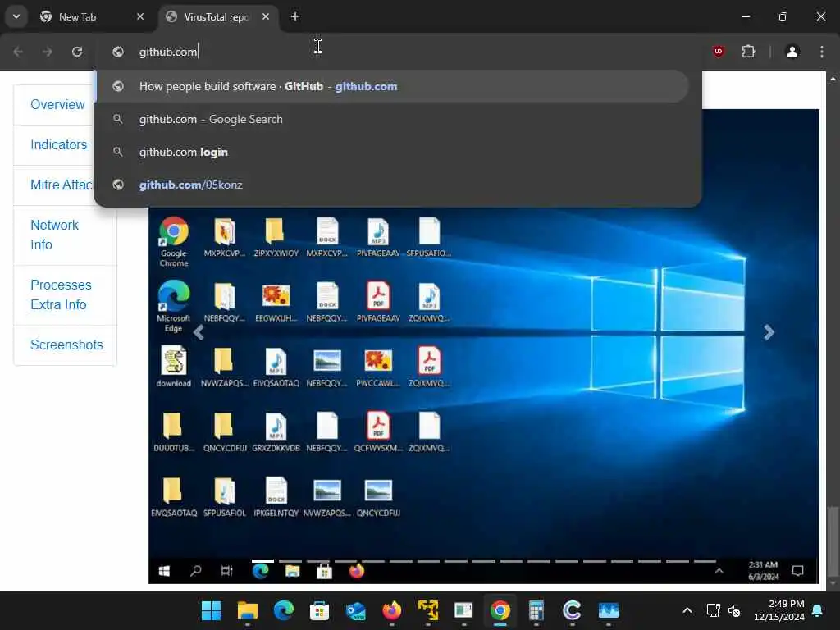Show previous screenshot with left chevron
Viewport: 840px width, 630px height.
click(x=199, y=333)
